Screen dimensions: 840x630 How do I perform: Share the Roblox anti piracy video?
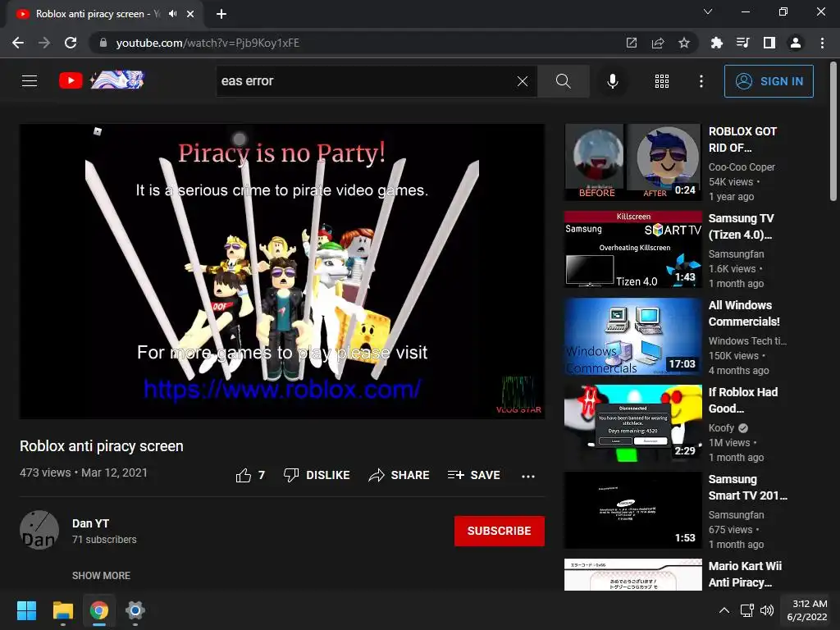pos(399,475)
